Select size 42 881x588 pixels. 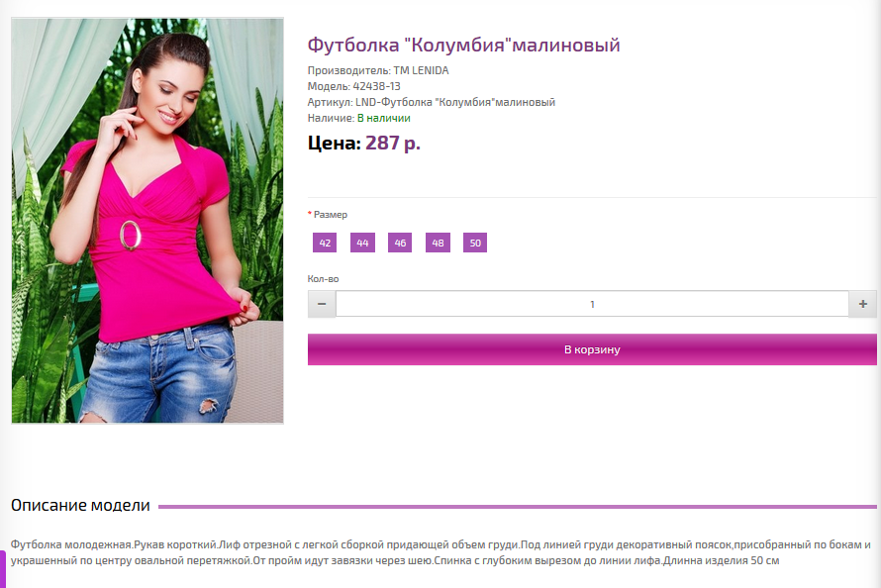[325, 243]
